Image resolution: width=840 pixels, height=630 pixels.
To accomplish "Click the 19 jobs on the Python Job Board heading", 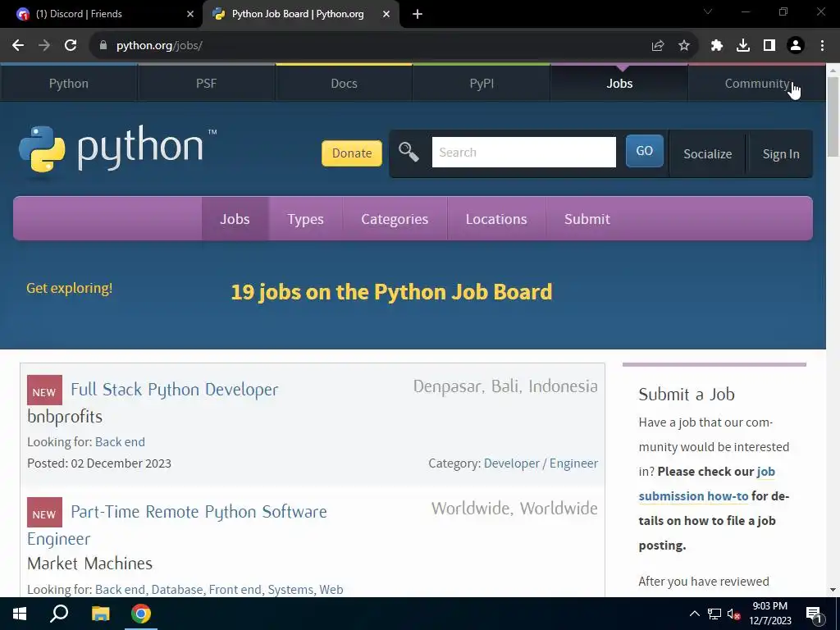I will (391, 292).
